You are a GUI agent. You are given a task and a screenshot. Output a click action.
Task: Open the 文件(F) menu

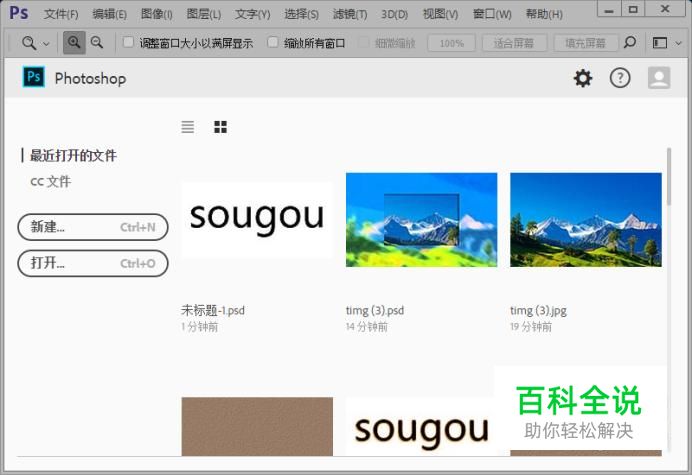pos(61,14)
